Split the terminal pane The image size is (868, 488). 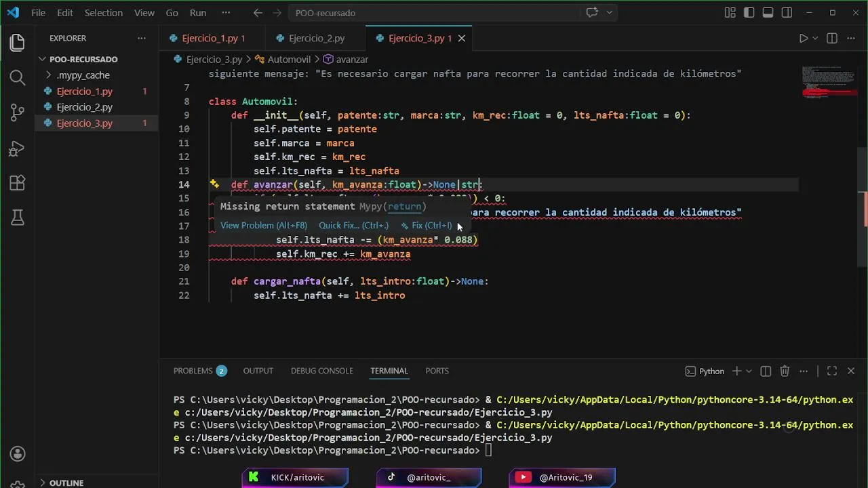[x=766, y=371]
